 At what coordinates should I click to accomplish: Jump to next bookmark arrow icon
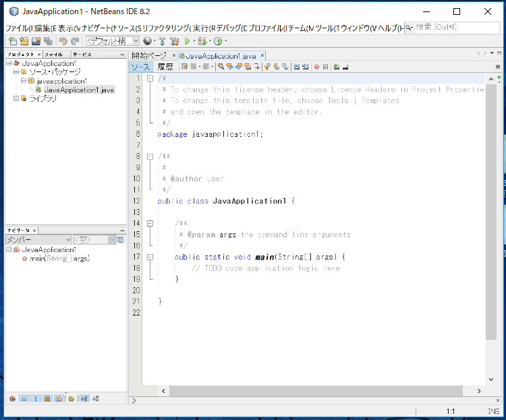pyautogui.click(x=276, y=67)
